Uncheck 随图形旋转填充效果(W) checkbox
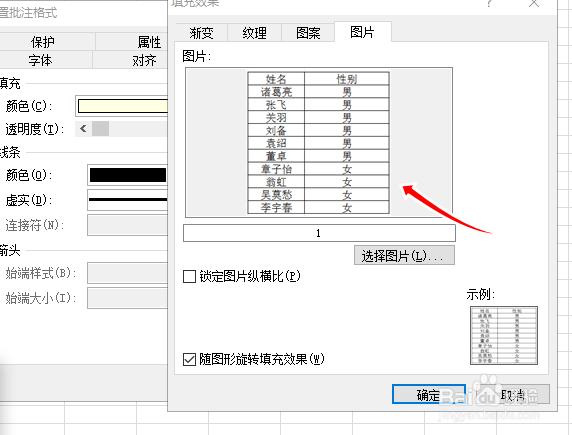The image size is (572, 435). [189, 359]
